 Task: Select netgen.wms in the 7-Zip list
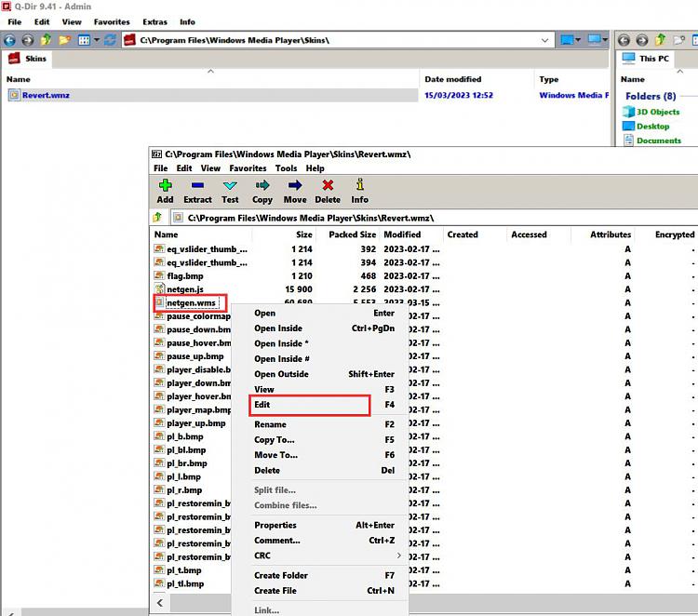tap(191, 303)
